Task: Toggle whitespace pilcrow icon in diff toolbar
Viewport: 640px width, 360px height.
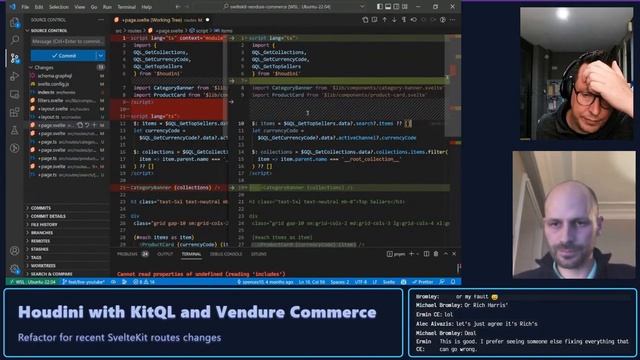Action: 404,20
